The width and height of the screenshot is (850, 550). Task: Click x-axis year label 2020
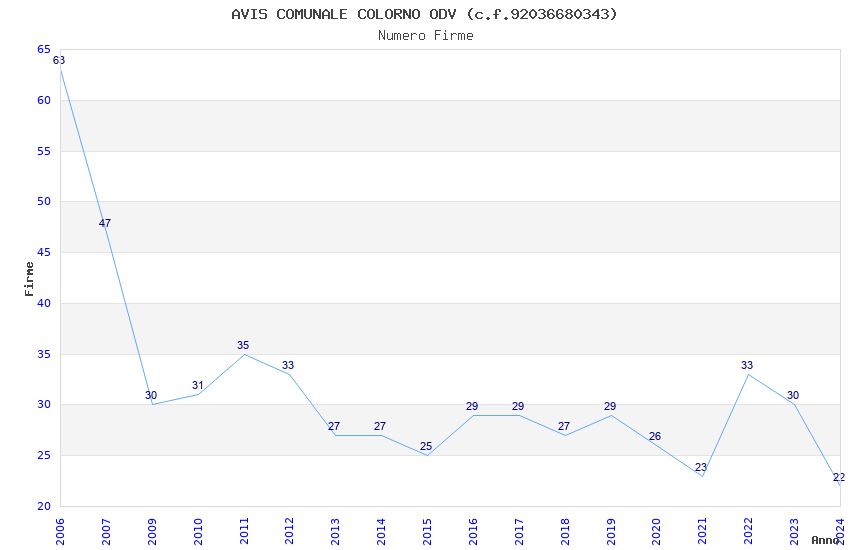coord(656,531)
